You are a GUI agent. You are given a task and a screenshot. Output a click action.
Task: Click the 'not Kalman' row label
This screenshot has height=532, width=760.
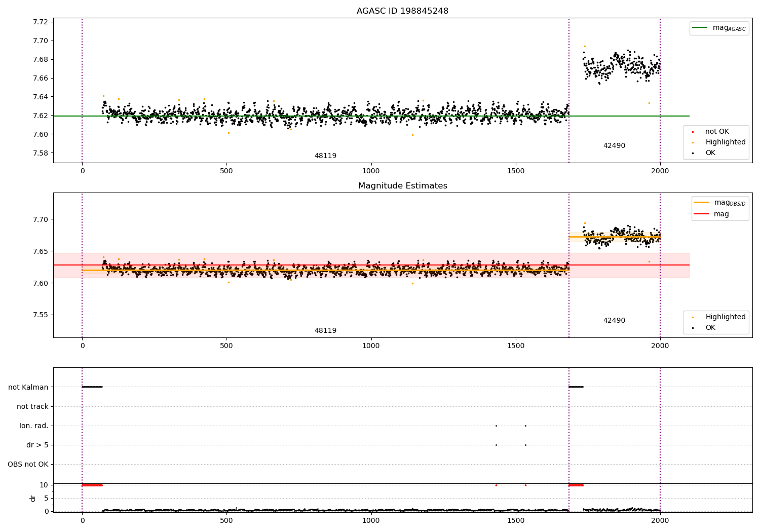pyautogui.click(x=28, y=387)
